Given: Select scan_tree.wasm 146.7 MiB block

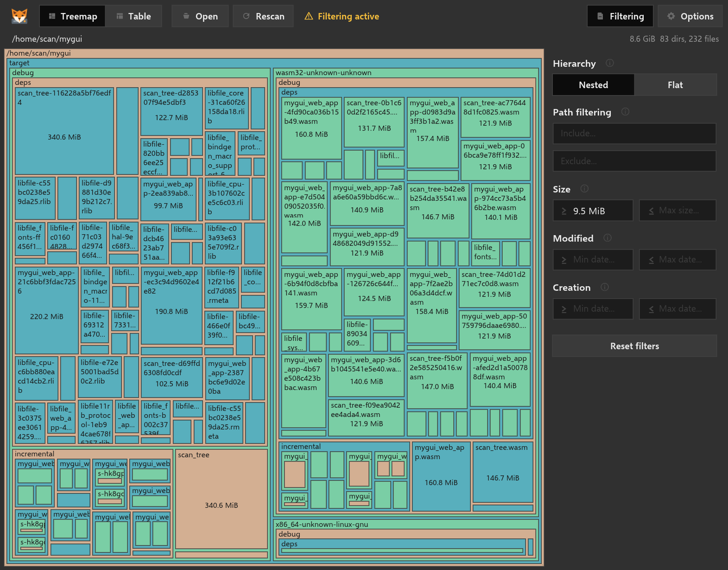Looking at the screenshot, I should coord(503,473).
